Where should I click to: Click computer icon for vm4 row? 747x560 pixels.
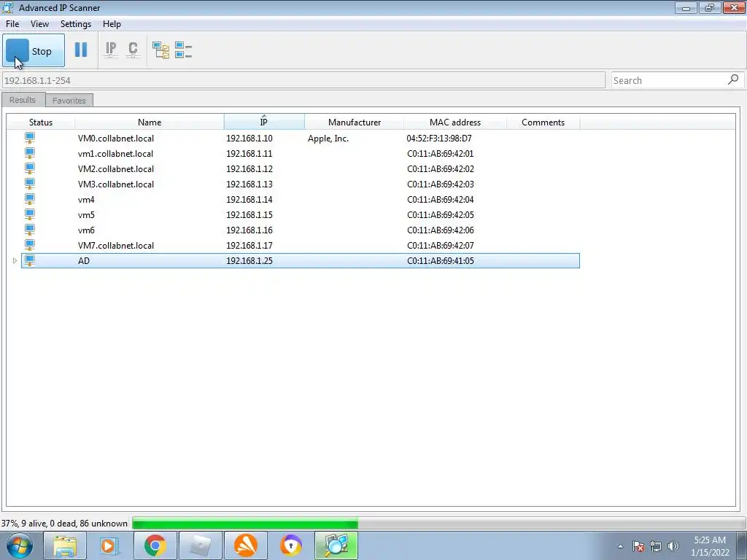(29, 199)
